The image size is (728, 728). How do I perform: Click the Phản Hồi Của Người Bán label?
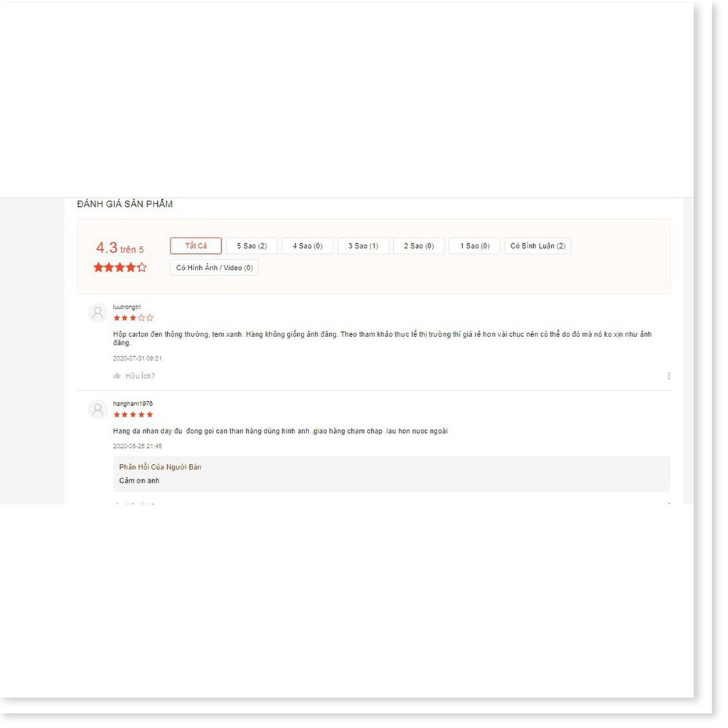point(160,467)
